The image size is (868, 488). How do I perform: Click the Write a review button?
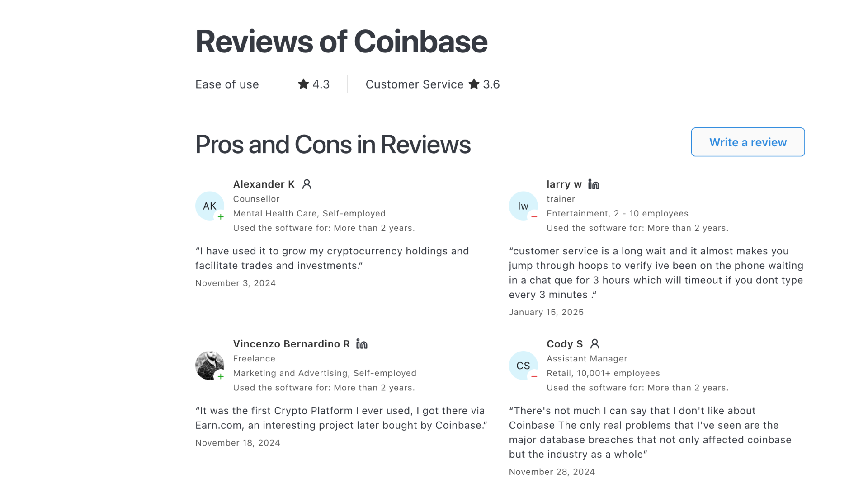point(748,142)
